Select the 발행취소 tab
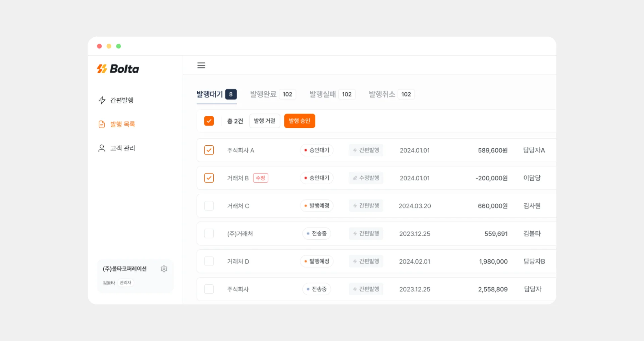The image size is (644, 341). click(x=381, y=94)
